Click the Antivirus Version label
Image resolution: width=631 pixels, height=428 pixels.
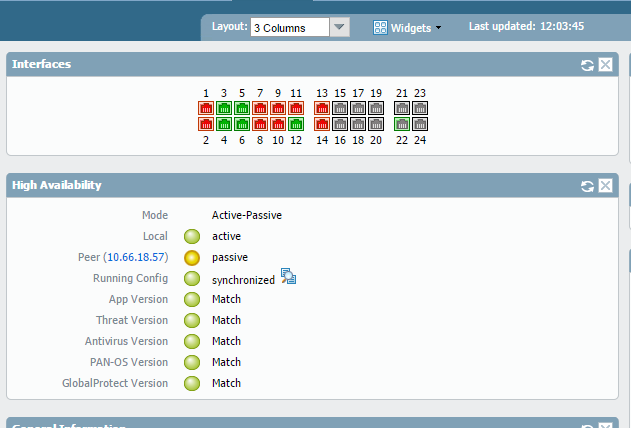pyautogui.click(x=126, y=341)
